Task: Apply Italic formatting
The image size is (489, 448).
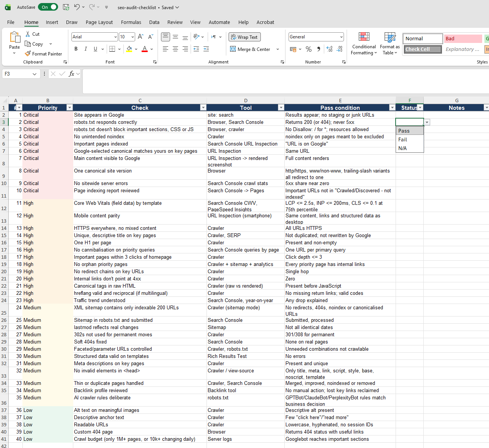Action: click(86, 49)
